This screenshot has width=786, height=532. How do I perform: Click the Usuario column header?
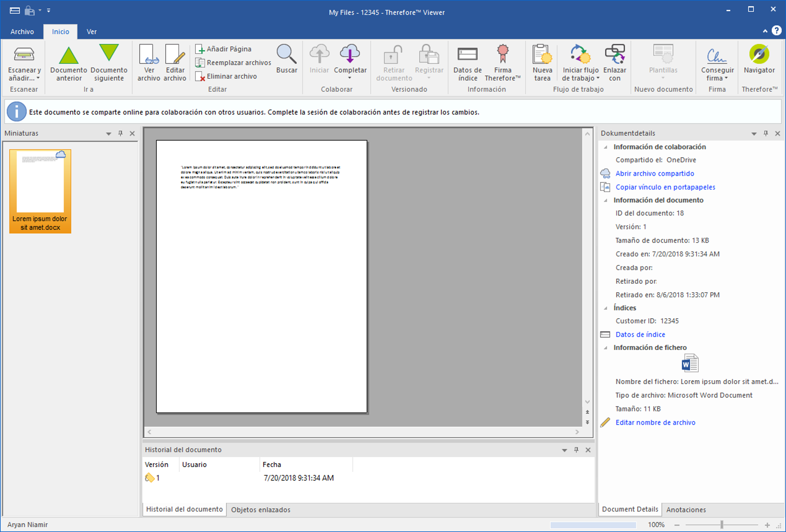coord(219,465)
